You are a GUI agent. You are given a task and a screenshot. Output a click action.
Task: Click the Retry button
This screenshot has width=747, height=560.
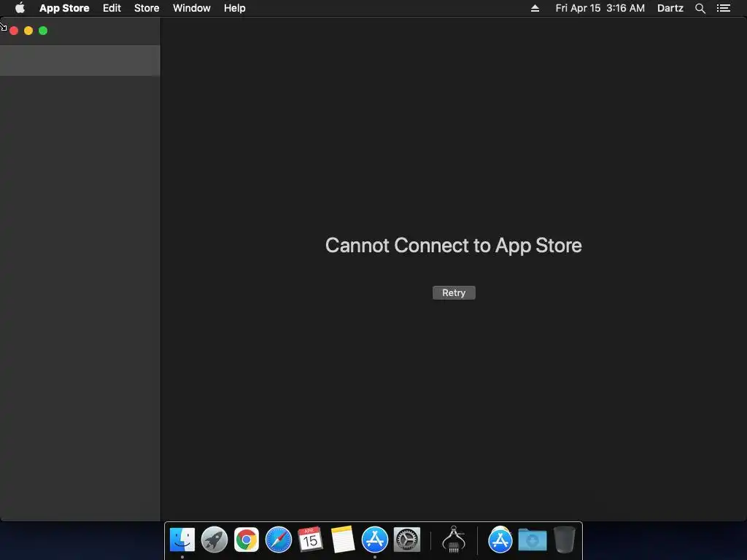[454, 293]
